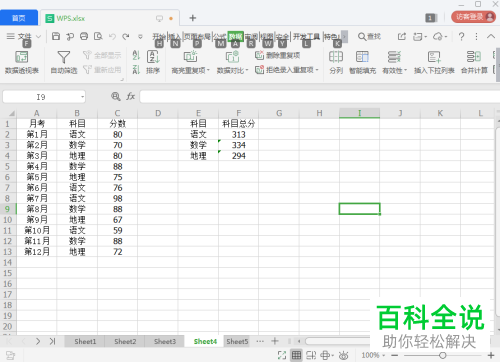Click the 查找 (Find) search icon
The height and width of the screenshot is (362, 500).
point(369,36)
